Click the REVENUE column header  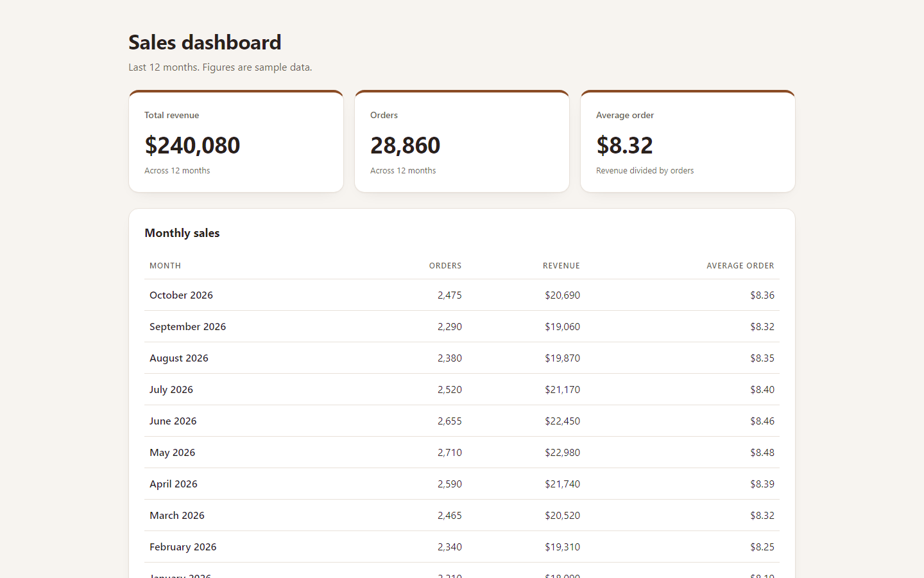pyautogui.click(x=561, y=266)
